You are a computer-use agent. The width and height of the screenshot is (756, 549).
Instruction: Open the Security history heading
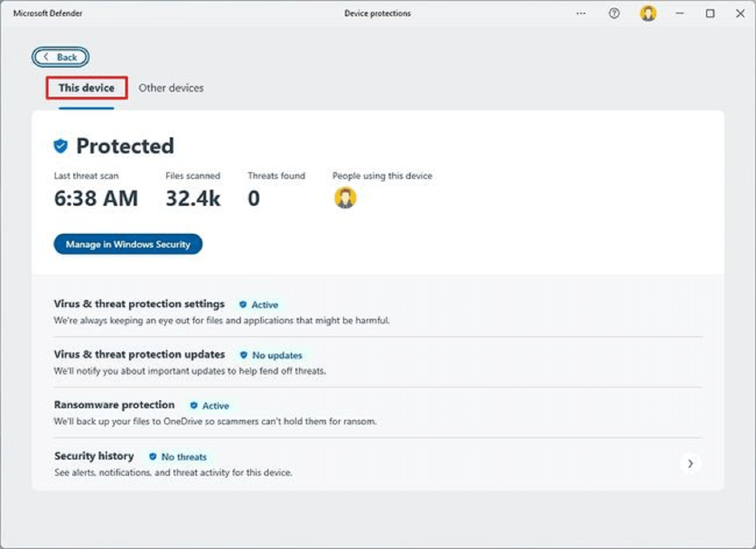[94, 456]
